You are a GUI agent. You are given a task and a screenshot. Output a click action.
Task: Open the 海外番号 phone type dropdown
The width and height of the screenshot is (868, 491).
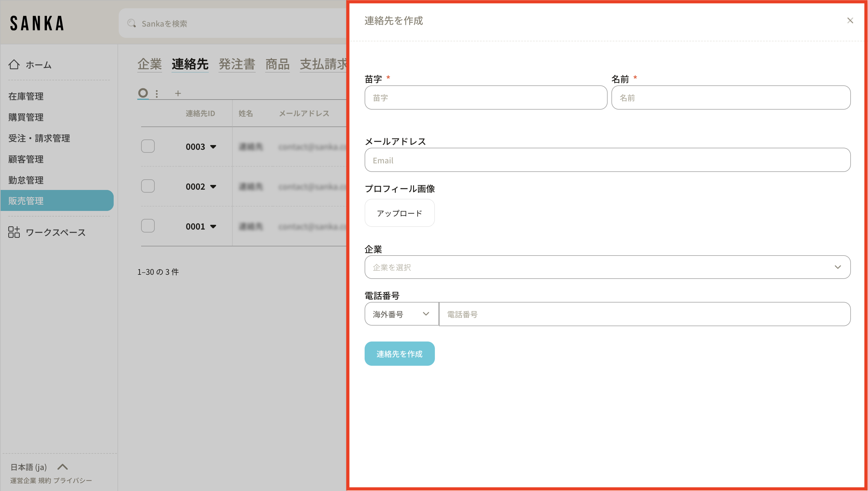401,314
